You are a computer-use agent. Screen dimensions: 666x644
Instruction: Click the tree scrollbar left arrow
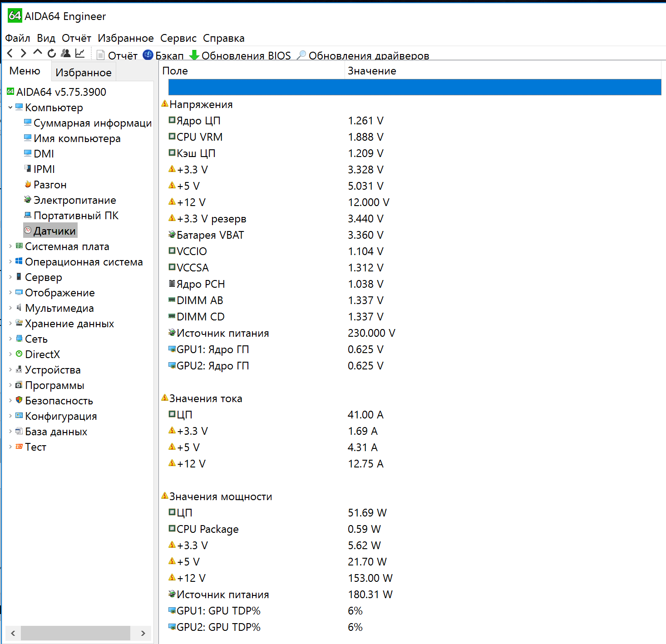coord(13,633)
